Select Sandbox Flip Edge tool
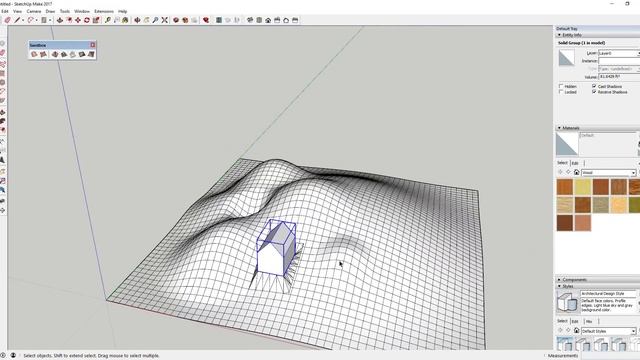Screen dimensions: 640x360 pyautogui.click(x=91, y=54)
